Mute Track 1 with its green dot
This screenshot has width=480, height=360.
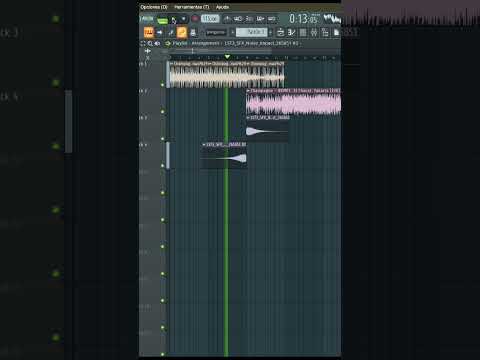point(163,85)
